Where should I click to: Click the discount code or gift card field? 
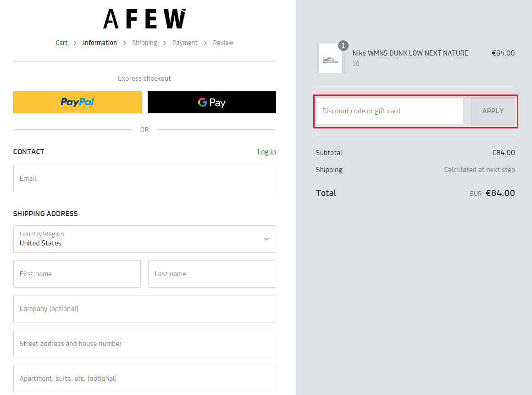(389, 111)
